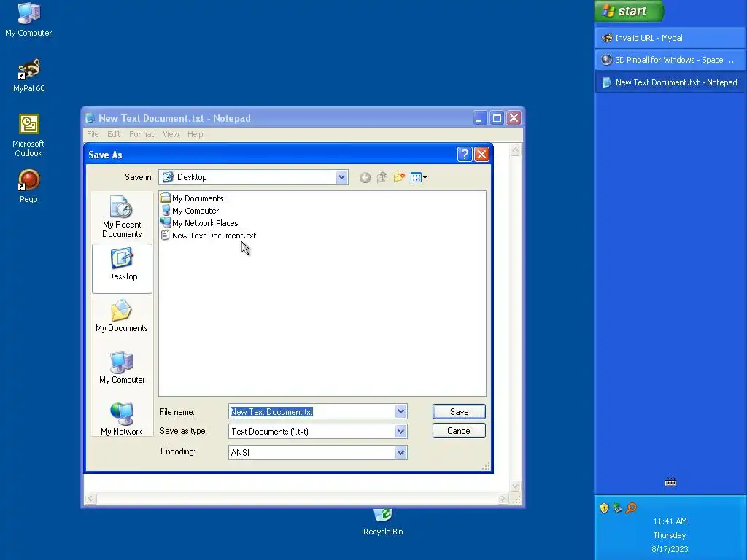Switch to Notepad taskbar item
This screenshot has height=560, width=747.
(670, 82)
